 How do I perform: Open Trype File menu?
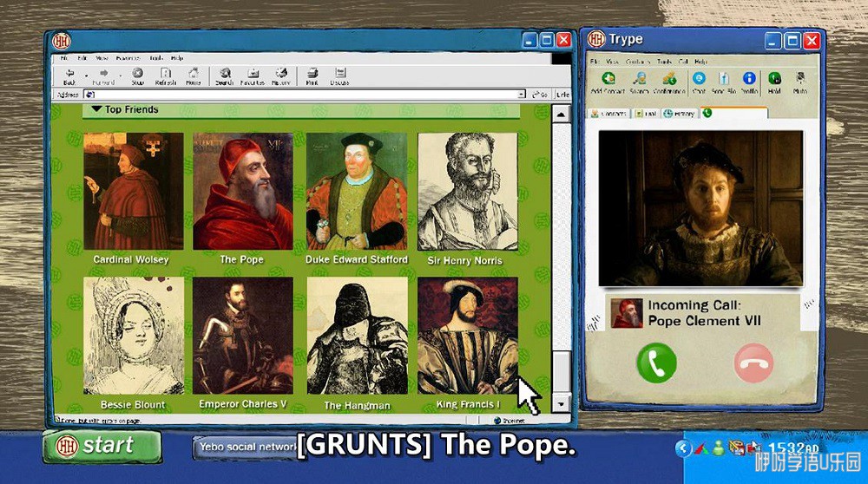click(x=595, y=62)
